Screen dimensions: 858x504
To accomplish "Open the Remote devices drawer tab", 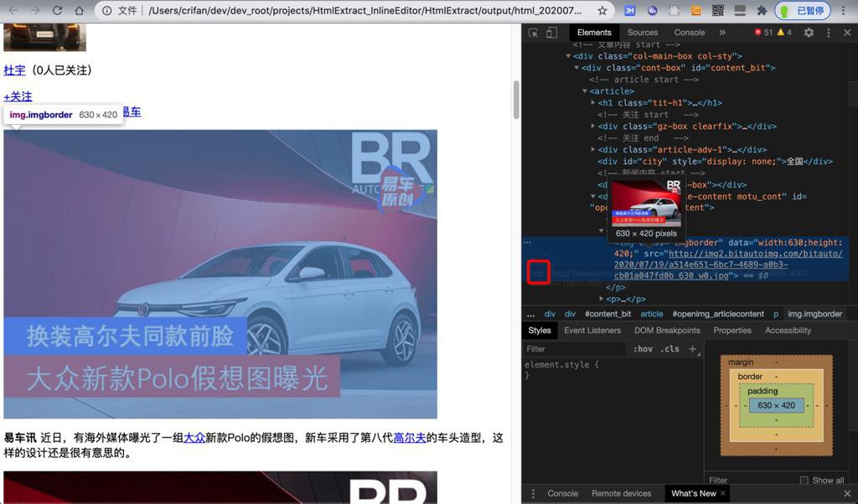I will (x=621, y=494).
